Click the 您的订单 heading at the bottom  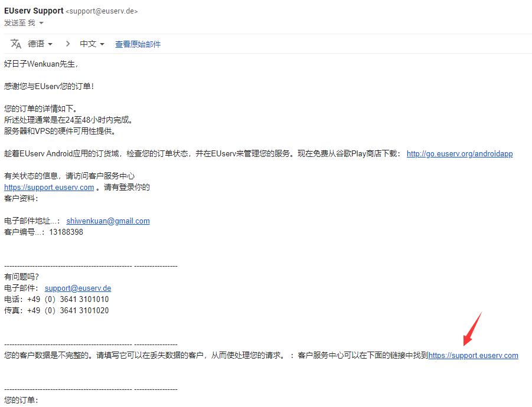coord(21,401)
